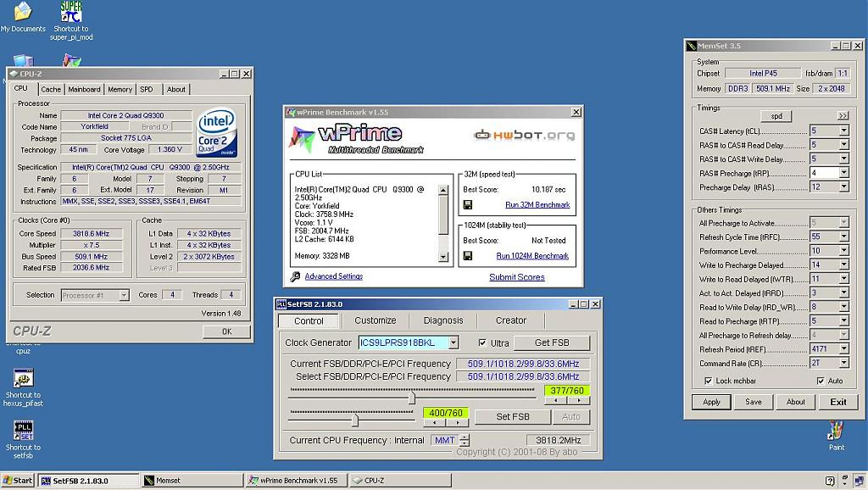Open Refresh Cycle Time (tRFC) dropdown

(x=843, y=237)
